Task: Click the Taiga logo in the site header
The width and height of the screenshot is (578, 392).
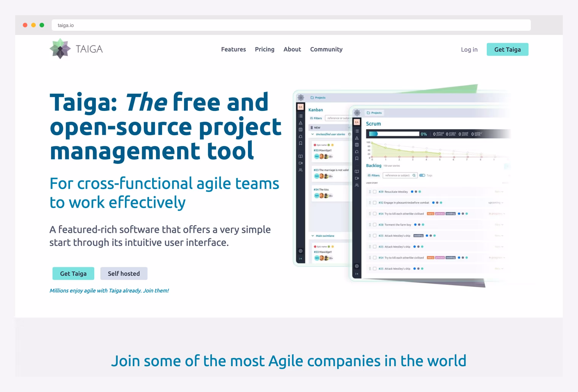Action: point(76,49)
